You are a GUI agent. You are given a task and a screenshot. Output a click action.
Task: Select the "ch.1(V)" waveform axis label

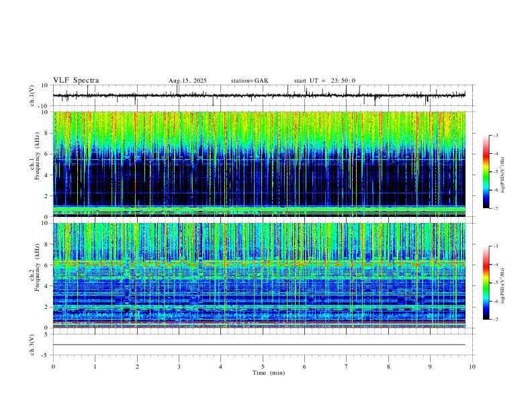coord(32,95)
